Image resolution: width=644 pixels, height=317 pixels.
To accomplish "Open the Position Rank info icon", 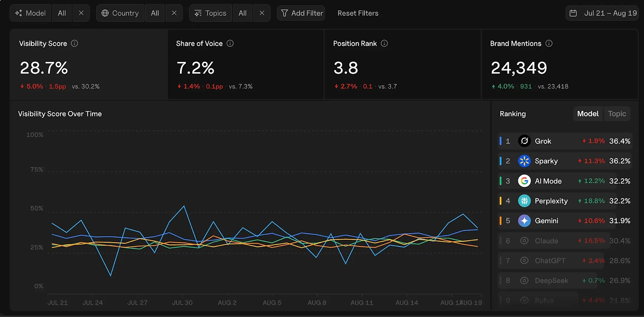I will [384, 43].
